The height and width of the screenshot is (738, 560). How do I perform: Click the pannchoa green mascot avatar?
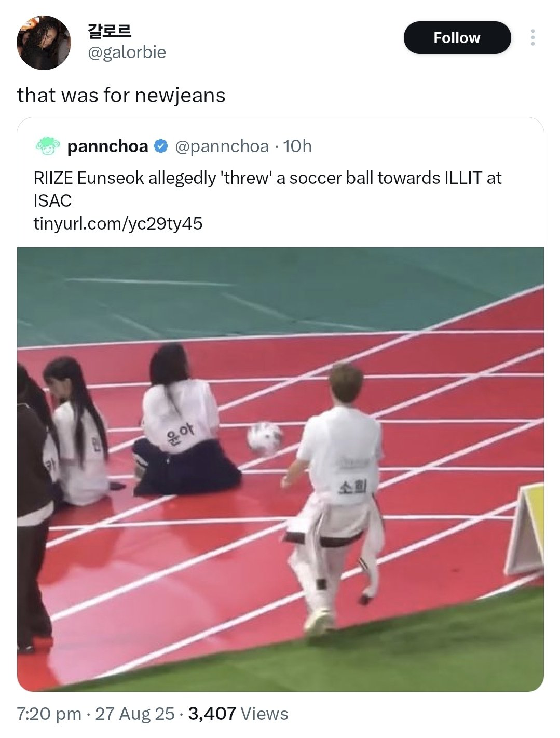[x=48, y=146]
